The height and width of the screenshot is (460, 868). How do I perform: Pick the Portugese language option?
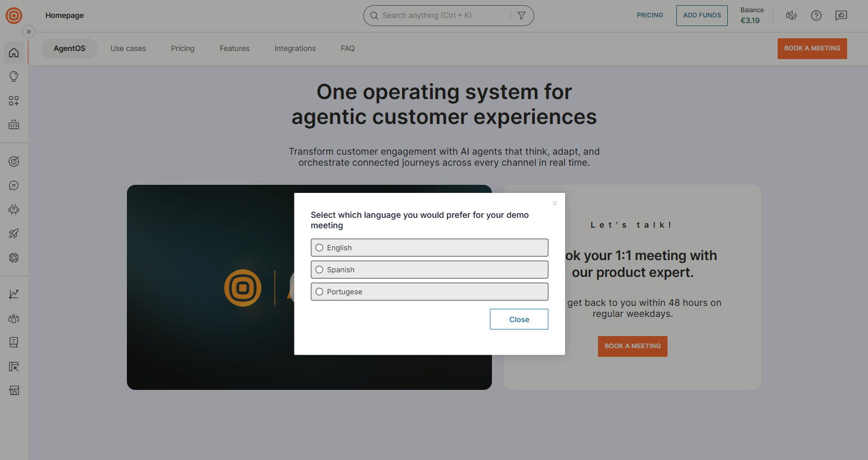coord(319,291)
